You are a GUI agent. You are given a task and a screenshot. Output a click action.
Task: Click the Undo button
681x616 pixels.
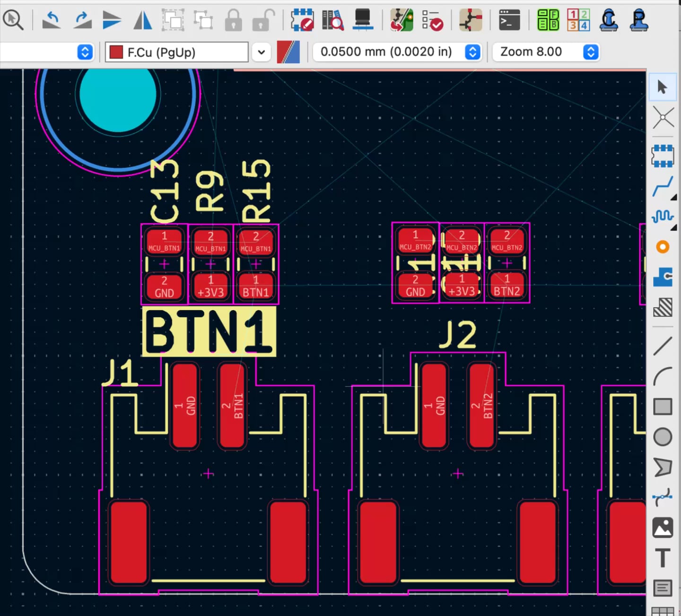pyautogui.click(x=51, y=20)
